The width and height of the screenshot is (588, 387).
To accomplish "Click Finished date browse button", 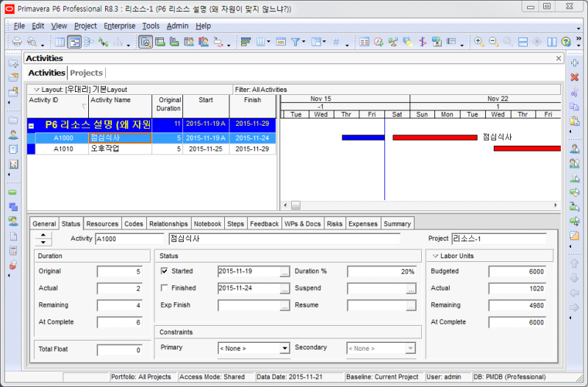I will (285, 289).
